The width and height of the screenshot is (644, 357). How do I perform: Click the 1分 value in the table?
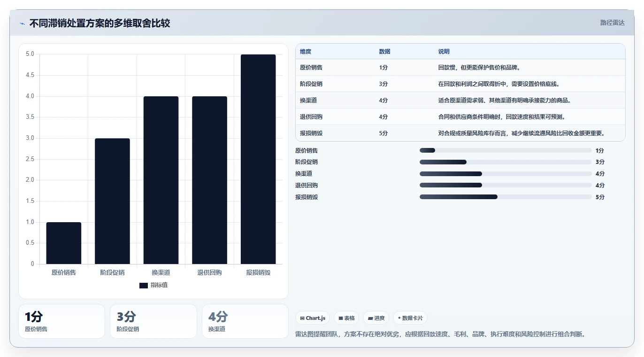pos(383,68)
